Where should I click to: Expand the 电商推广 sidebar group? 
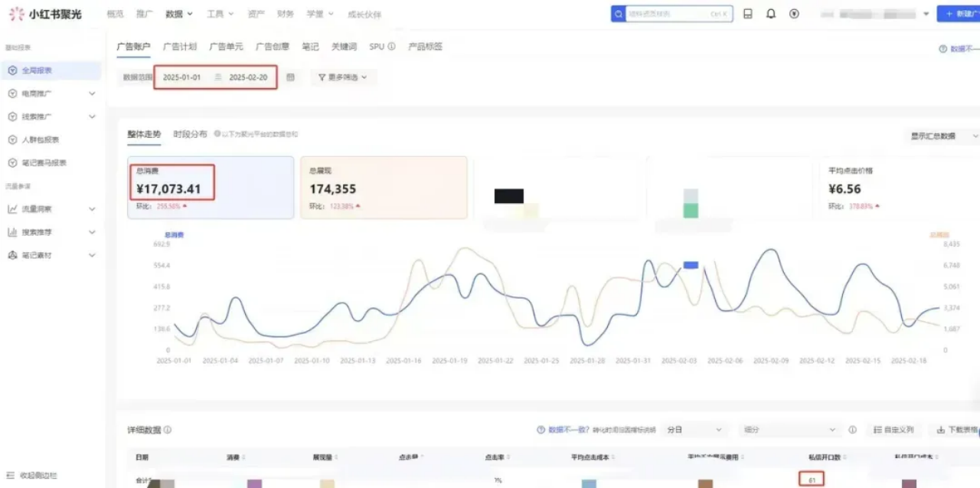click(92, 93)
